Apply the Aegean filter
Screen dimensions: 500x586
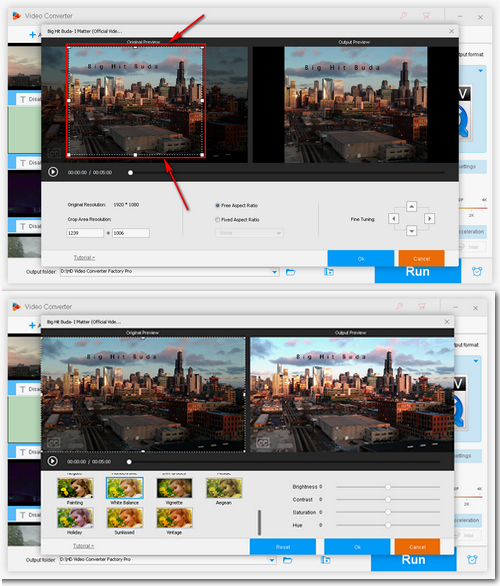pos(224,488)
